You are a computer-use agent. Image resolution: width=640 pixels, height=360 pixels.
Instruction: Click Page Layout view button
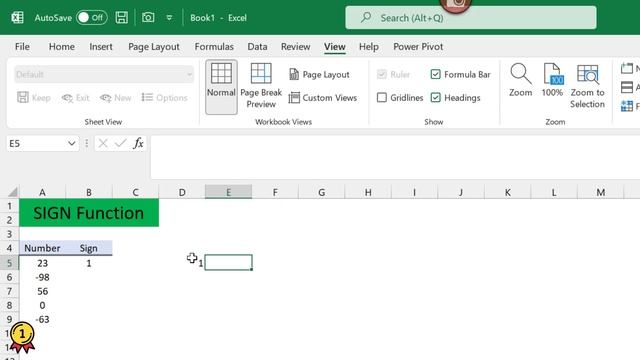pyautogui.click(x=319, y=74)
